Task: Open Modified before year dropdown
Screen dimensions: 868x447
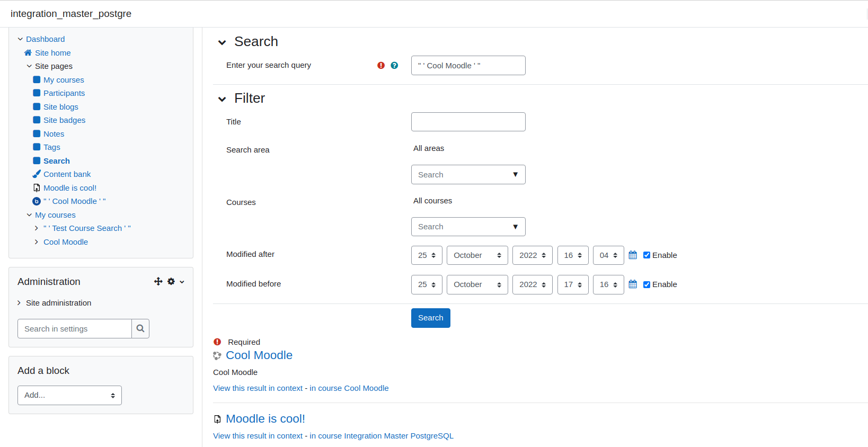Action: [x=533, y=284]
